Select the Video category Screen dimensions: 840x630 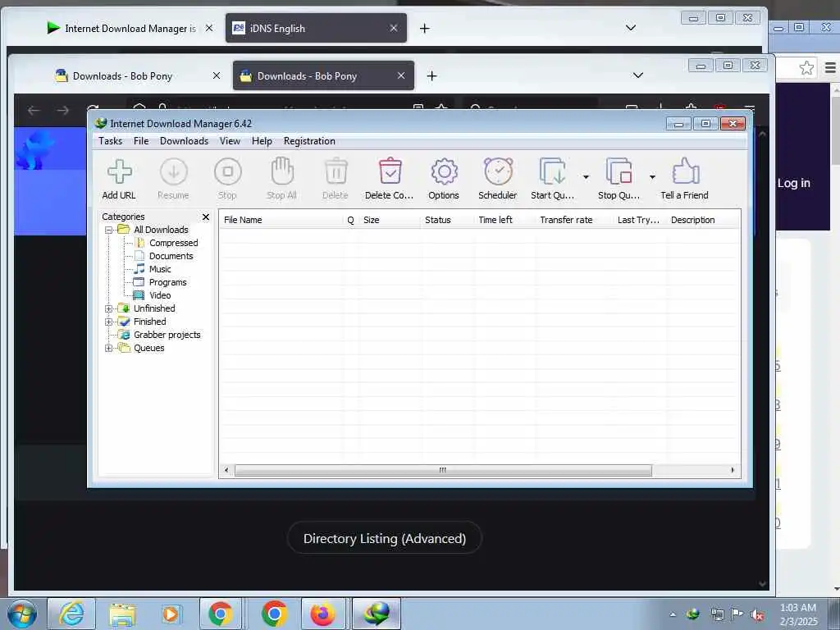coord(160,295)
